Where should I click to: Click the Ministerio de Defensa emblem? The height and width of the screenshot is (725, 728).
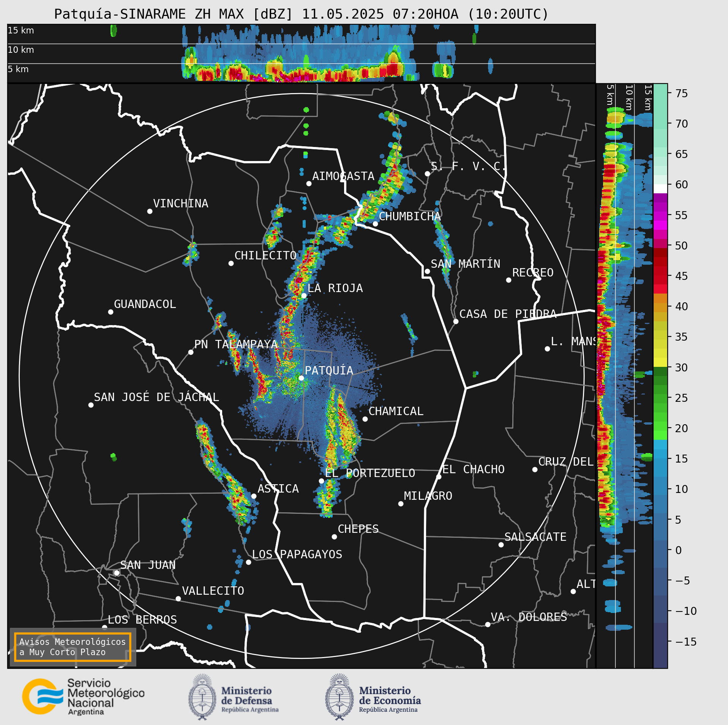[x=202, y=697]
